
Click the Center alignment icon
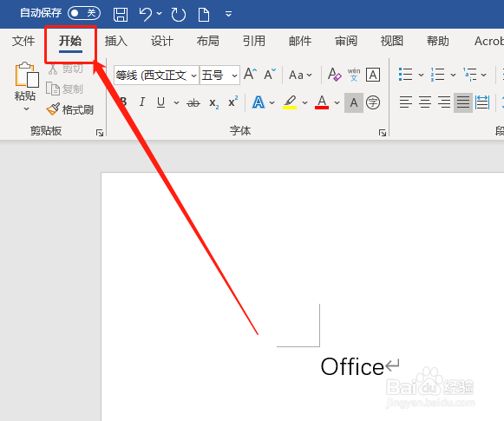425,102
